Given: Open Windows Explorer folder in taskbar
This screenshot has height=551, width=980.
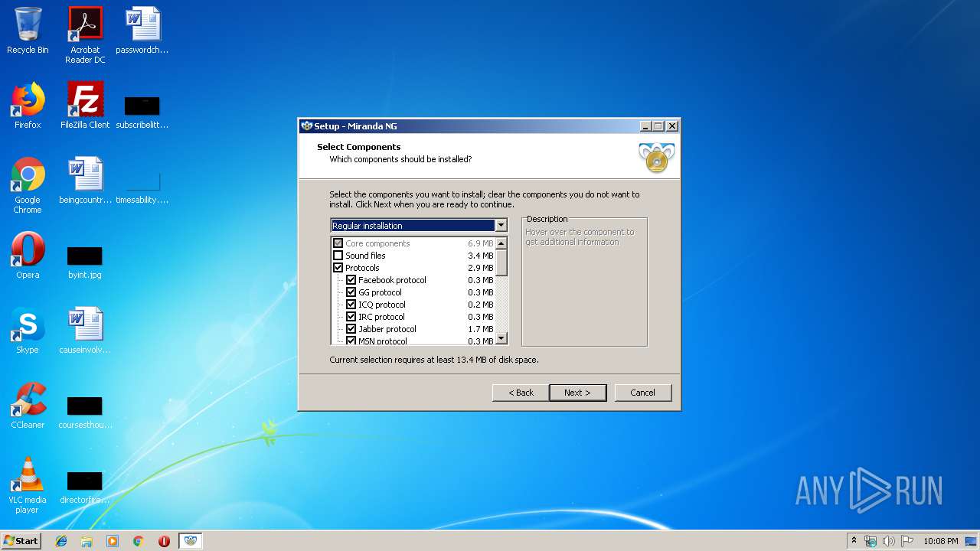Looking at the screenshot, I should pos(87,541).
